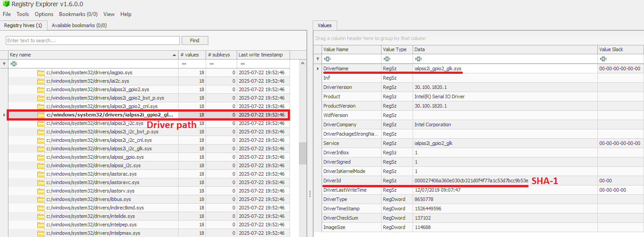Click the row indicator arrow beside DriverName
Screen dimensions: 644x237
(317, 68)
